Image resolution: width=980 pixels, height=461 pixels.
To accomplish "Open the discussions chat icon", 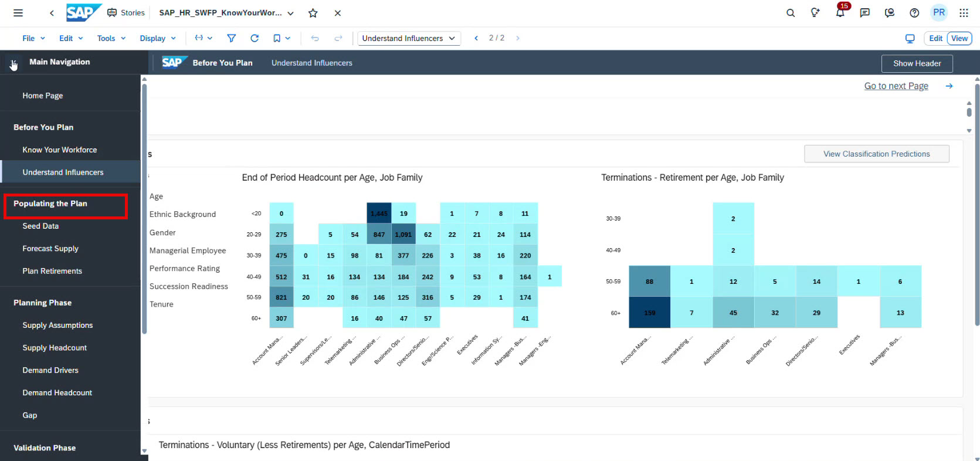I will [x=864, y=13].
